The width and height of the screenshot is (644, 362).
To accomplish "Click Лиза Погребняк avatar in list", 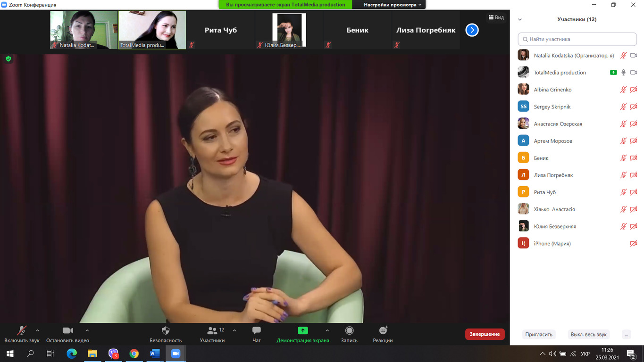I will (523, 175).
